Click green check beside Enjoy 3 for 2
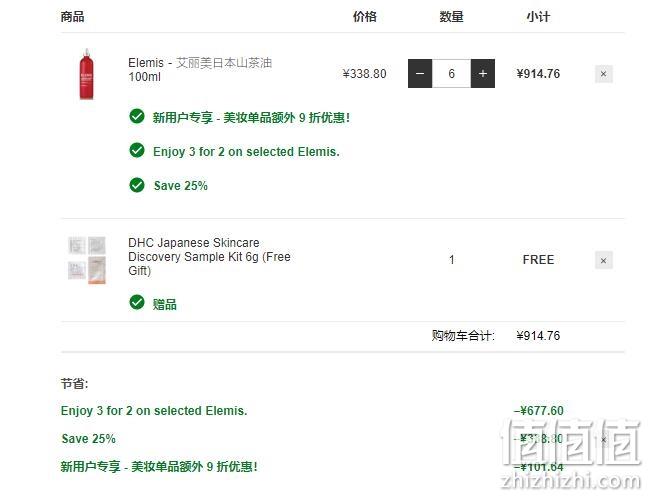The image size is (650, 498). 137,151
